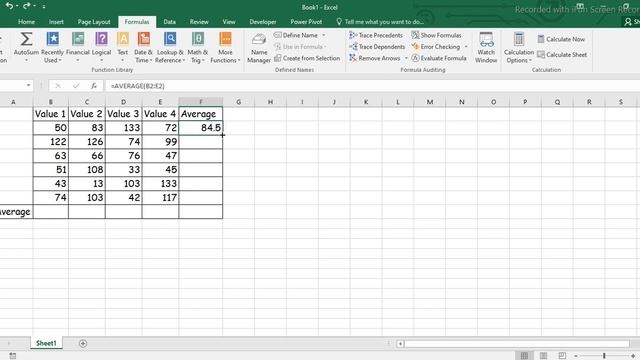The height and width of the screenshot is (360, 640).
Task: Open Lookup & Reference functions
Action: pyautogui.click(x=170, y=47)
